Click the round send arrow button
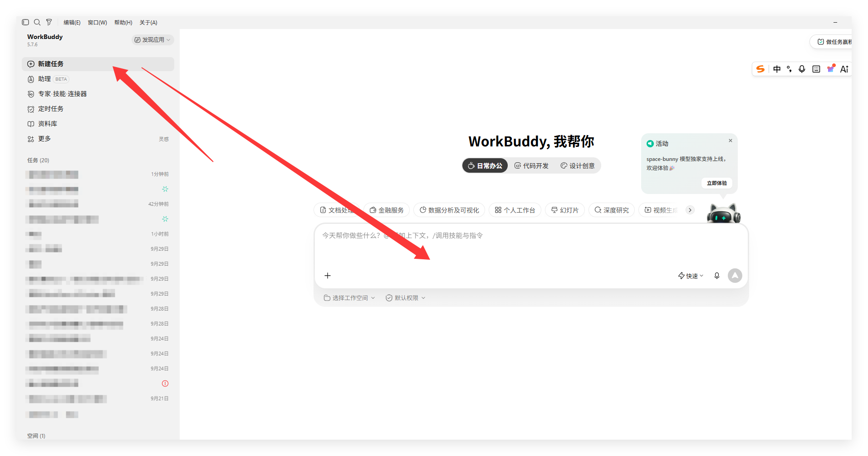 pyautogui.click(x=735, y=276)
